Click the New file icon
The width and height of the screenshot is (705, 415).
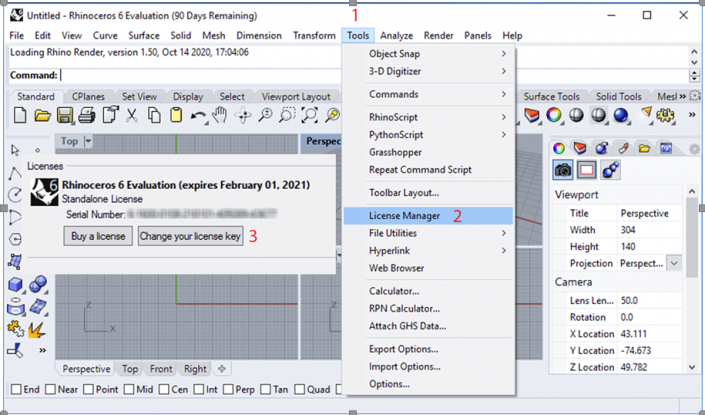click(19, 116)
